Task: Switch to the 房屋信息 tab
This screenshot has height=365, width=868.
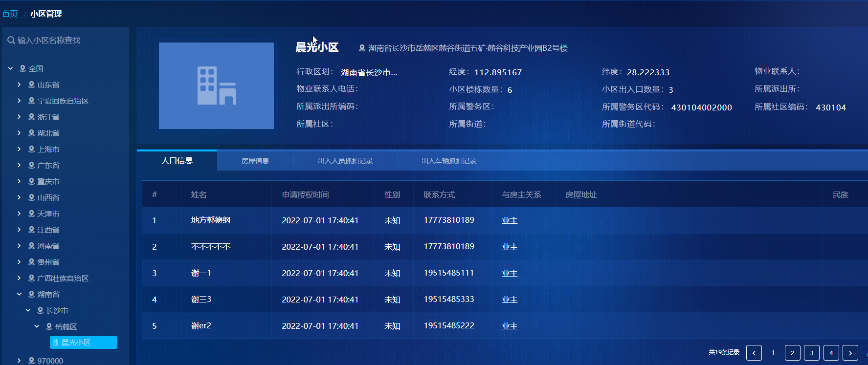Action: click(x=255, y=161)
